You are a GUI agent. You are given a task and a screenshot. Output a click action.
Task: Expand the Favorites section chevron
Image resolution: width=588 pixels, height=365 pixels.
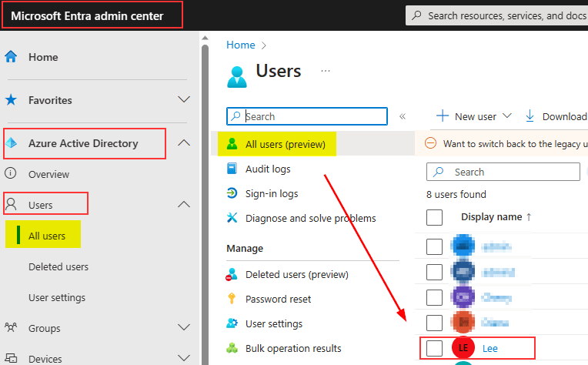click(184, 100)
